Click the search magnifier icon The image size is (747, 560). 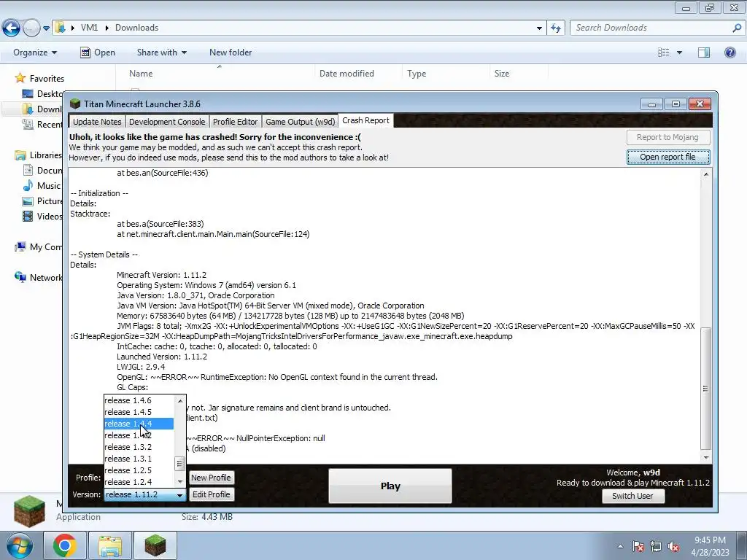click(738, 28)
